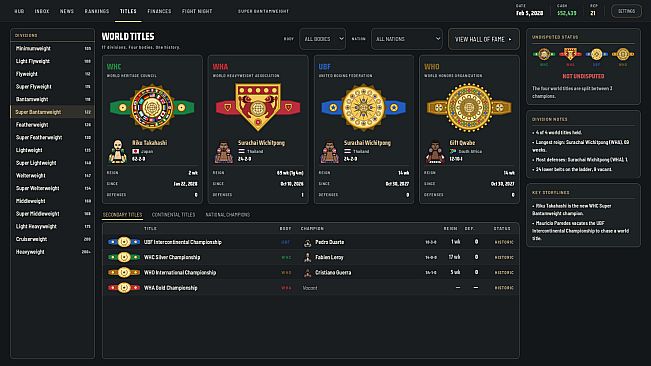Open the All Nations dropdown

tap(407, 39)
